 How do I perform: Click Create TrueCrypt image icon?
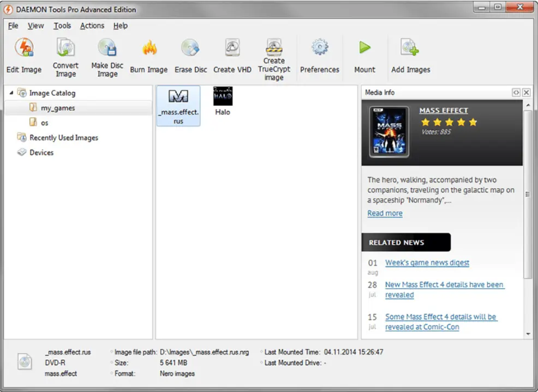point(274,47)
